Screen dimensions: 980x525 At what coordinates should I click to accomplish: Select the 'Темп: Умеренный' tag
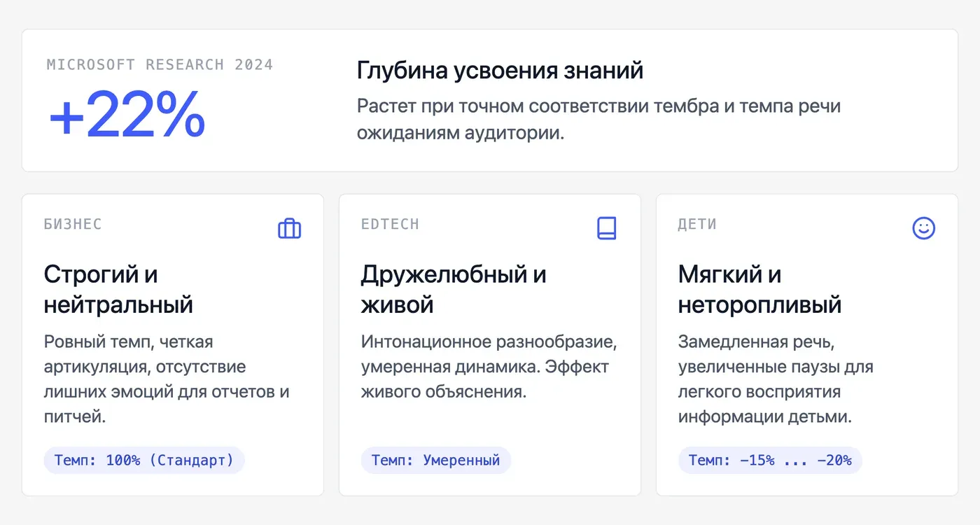(436, 460)
